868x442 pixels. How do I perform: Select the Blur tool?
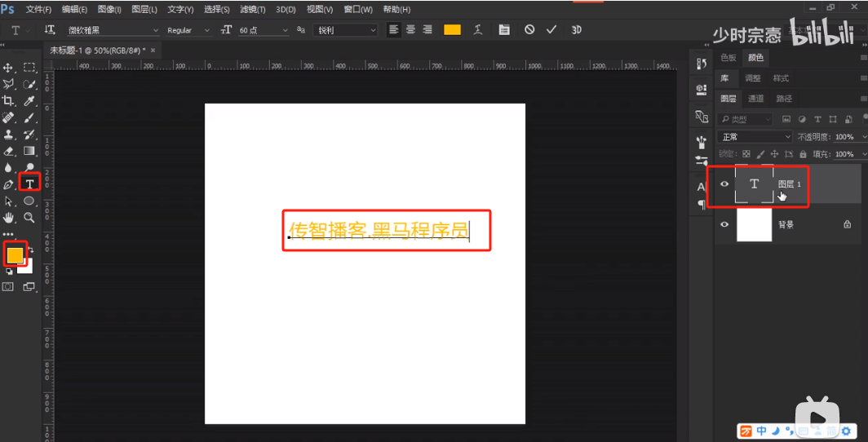[x=8, y=168]
